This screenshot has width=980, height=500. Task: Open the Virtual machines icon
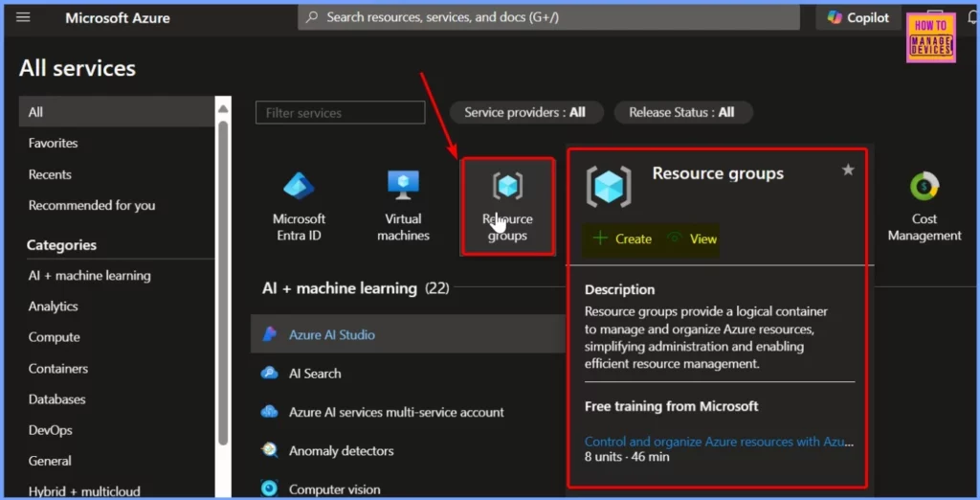[403, 185]
